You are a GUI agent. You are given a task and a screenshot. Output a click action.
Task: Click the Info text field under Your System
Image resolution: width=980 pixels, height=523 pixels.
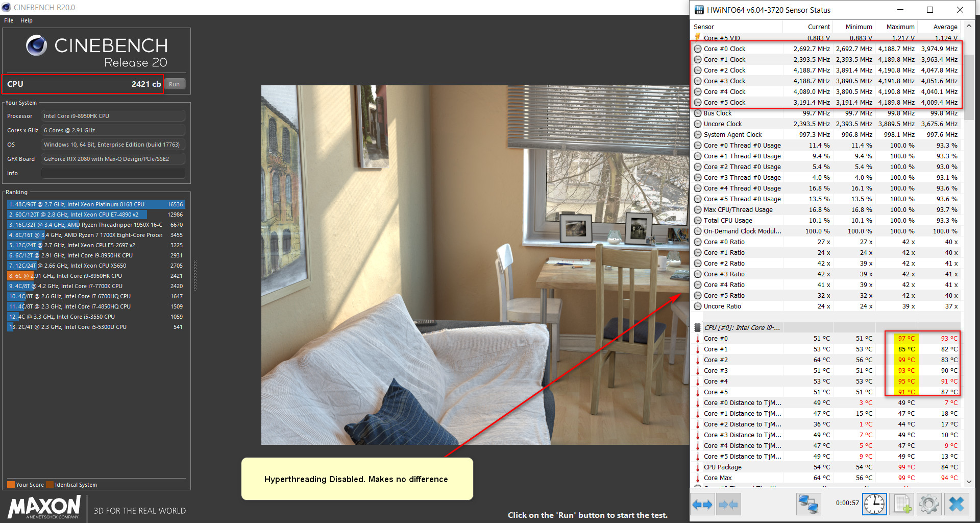click(113, 173)
